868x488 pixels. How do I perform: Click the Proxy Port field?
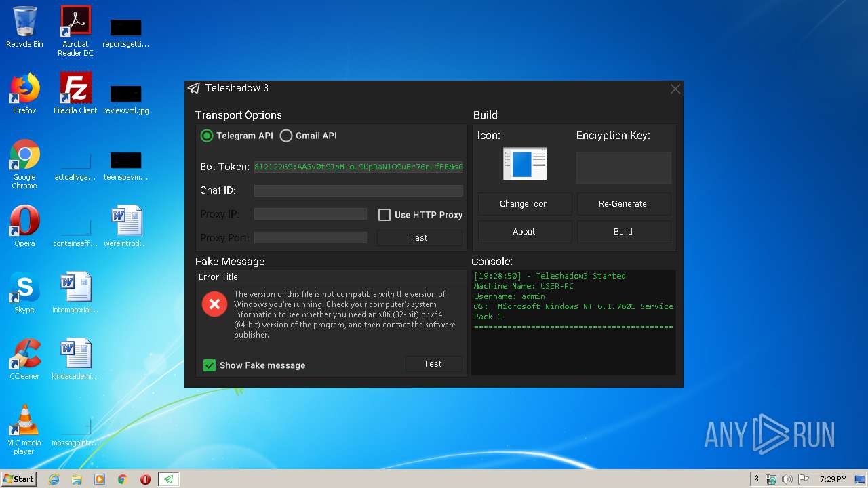[311, 237]
